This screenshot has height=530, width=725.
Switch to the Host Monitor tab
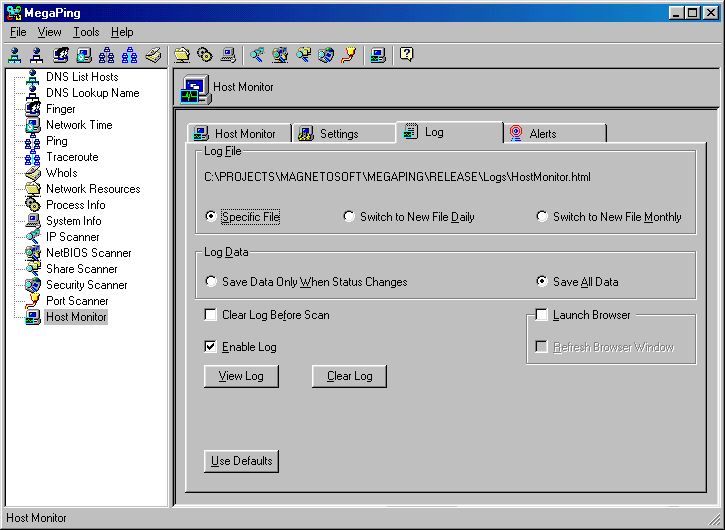240,134
